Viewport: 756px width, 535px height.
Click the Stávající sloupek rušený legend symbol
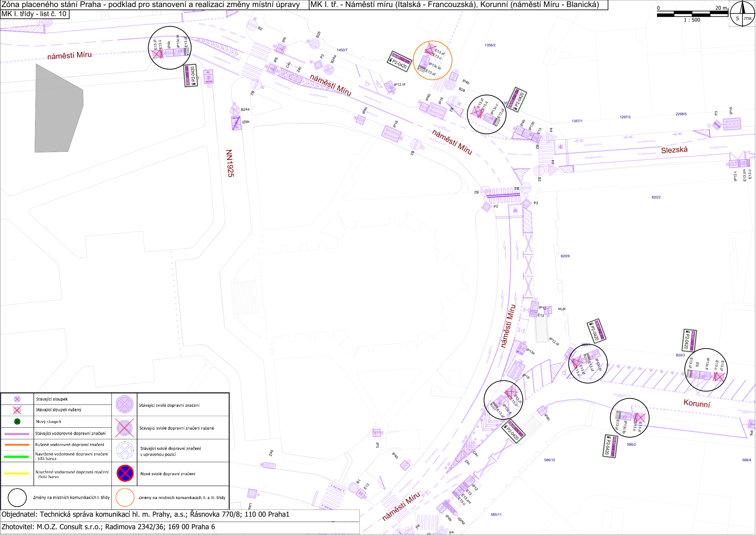pos(17,410)
